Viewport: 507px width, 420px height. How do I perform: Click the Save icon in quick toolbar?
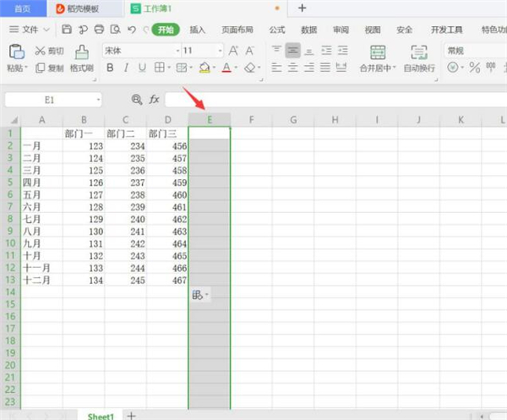point(67,30)
